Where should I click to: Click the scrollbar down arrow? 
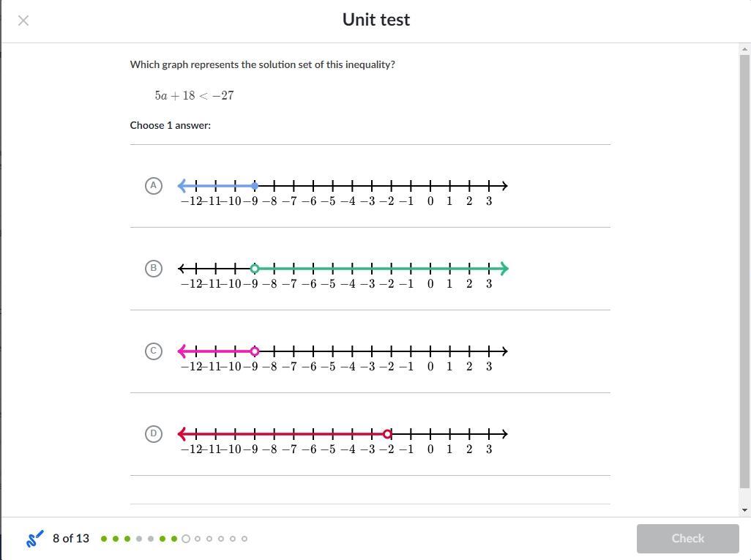[x=745, y=510]
